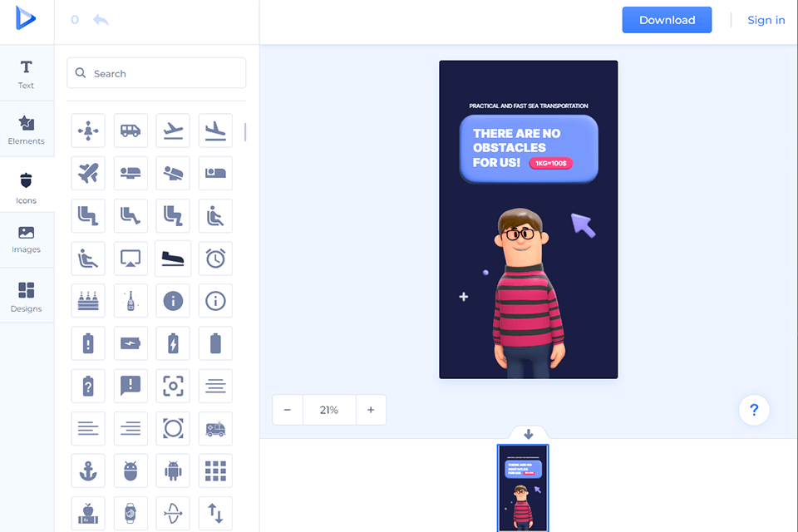Image resolution: width=798 pixels, height=532 pixels.
Task: Insert the center-aligned text lines icon
Action: (215, 386)
